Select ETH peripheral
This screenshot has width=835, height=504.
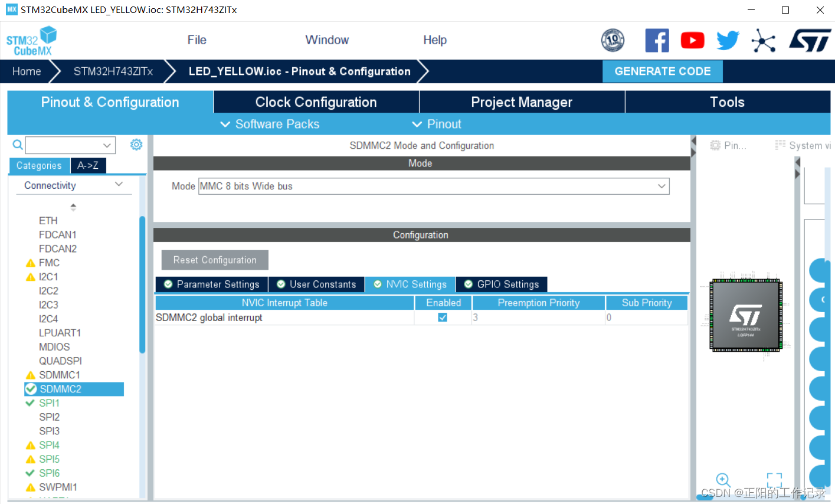pyautogui.click(x=48, y=221)
